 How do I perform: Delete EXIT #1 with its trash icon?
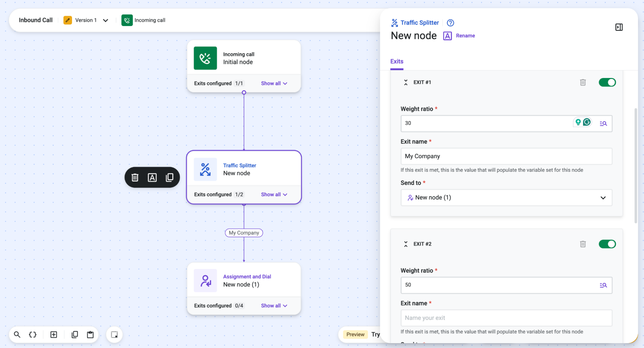tap(583, 82)
